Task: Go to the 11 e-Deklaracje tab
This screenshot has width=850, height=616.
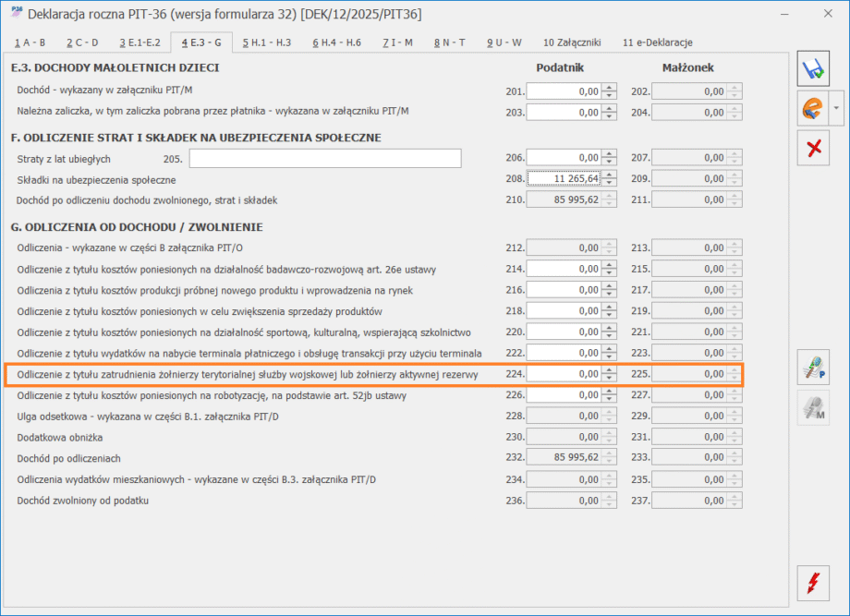Action: (x=657, y=42)
